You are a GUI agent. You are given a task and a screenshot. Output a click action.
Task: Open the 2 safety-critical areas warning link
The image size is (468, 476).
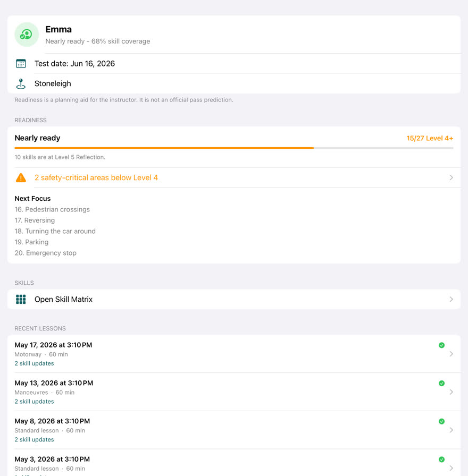click(96, 177)
